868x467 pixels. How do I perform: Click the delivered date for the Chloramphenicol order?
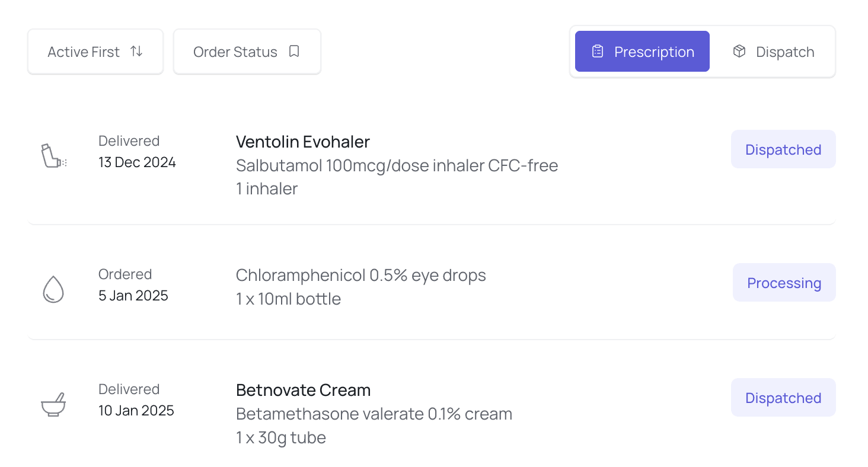[133, 295]
